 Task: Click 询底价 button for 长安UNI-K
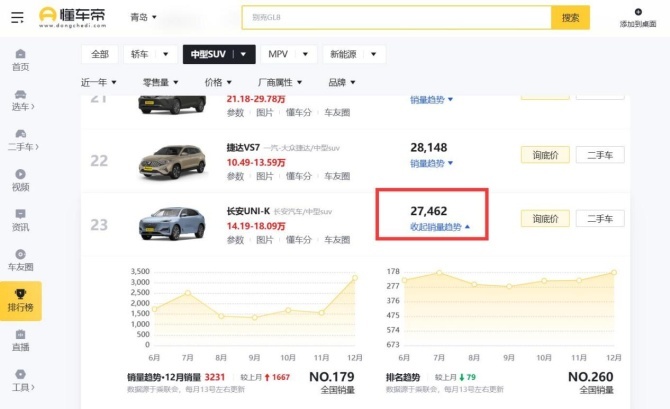point(545,218)
